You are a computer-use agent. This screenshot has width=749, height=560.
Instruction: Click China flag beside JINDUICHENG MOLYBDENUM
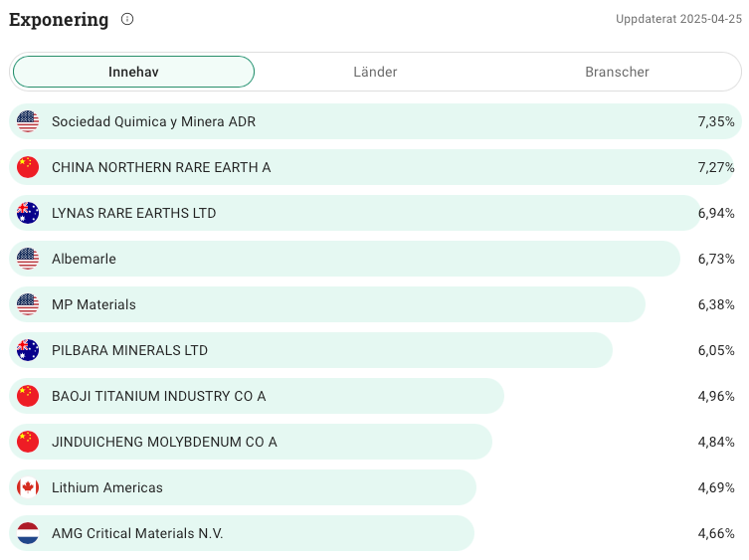(28, 442)
